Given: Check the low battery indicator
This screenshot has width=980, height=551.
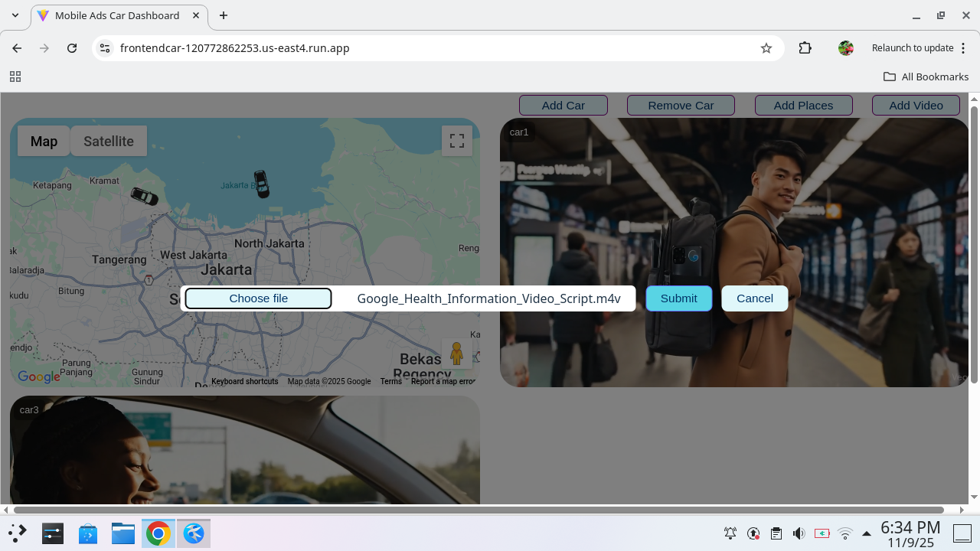Looking at the screenshot, I should coord(822,533).
